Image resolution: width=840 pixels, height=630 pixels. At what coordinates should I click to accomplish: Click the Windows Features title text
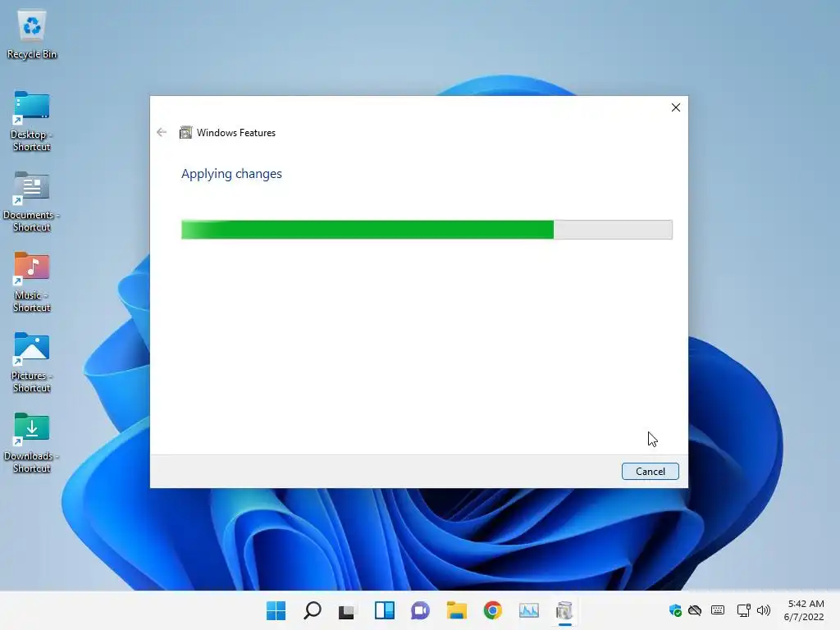pos(236,133)
